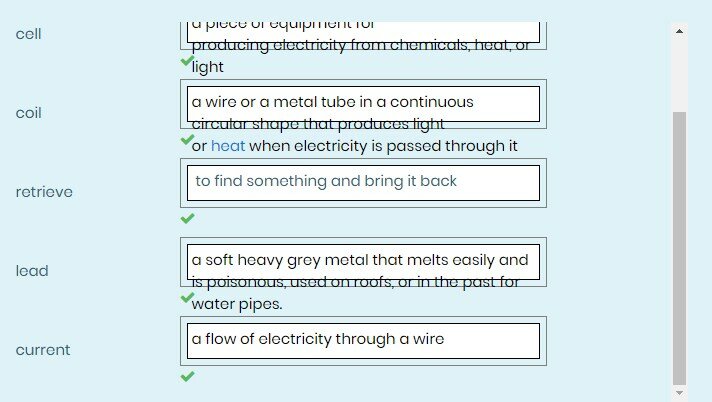
Task: Click the green checkmark under the cell definition
Action: click(187, 61)
